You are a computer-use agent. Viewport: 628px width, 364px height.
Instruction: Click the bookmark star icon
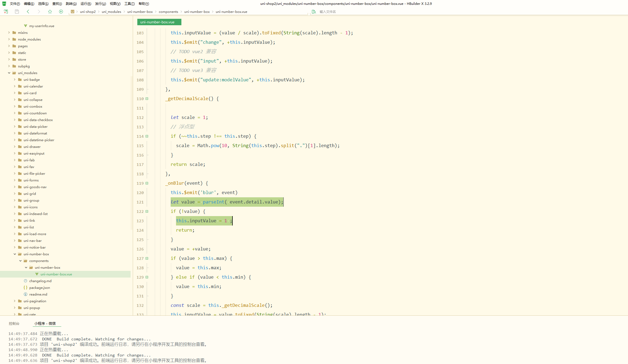50,12
